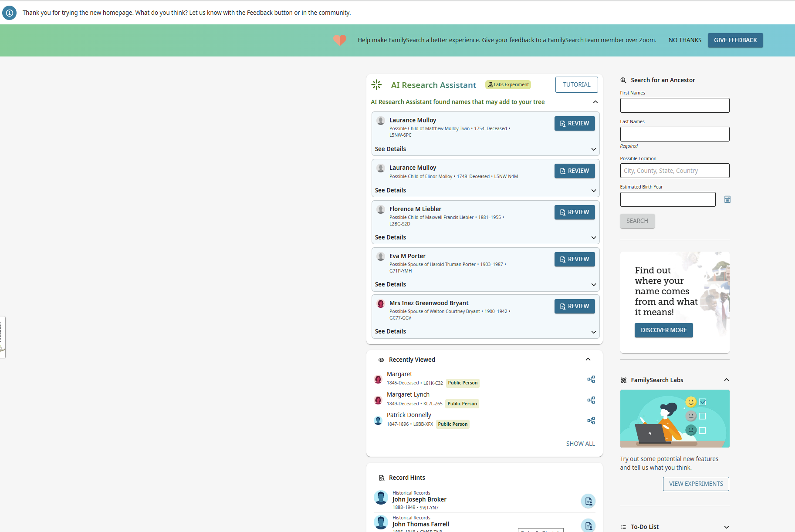Open the AI Research Assistant TUTORIAL
The width and height of the screenshot is (795, 532).
(x=577, y=84)
